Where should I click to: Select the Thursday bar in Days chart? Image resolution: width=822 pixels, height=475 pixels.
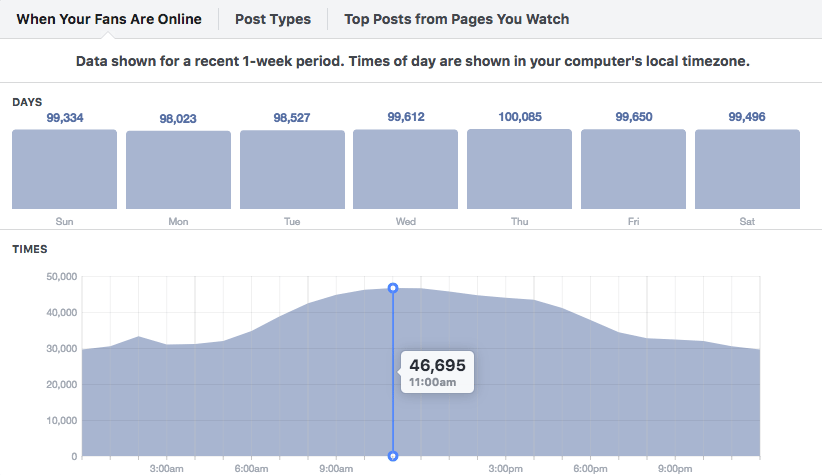pyautogui.click(x=520, y=169)
